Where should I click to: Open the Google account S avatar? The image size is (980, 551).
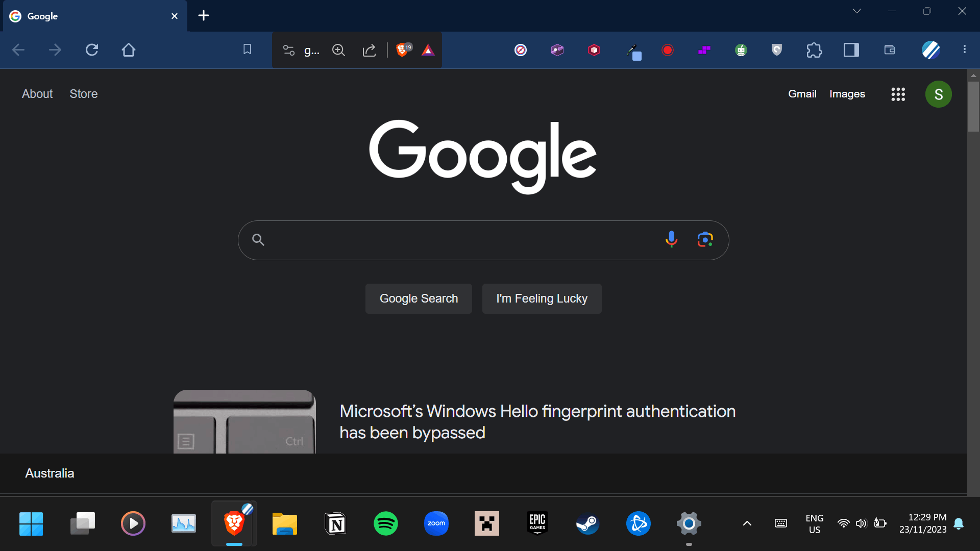(x=939, y=94)
